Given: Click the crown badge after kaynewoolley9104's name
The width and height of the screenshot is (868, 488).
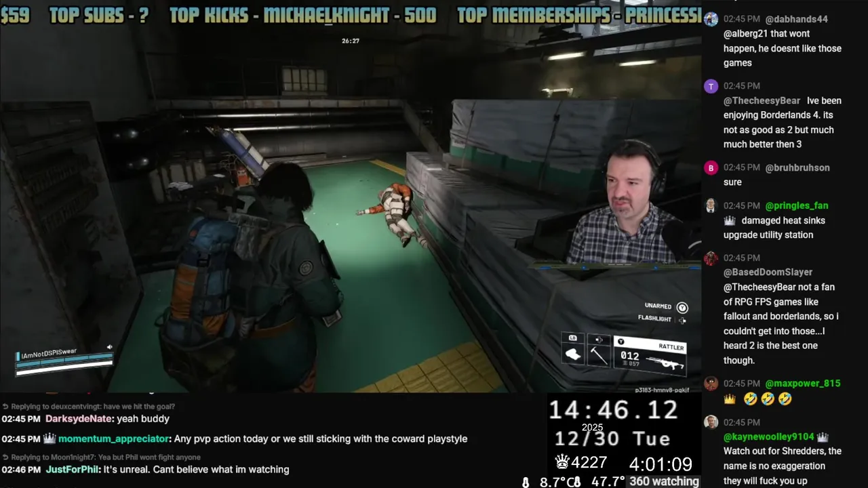Looking at the screenshot, I should (x=823, y=437).
